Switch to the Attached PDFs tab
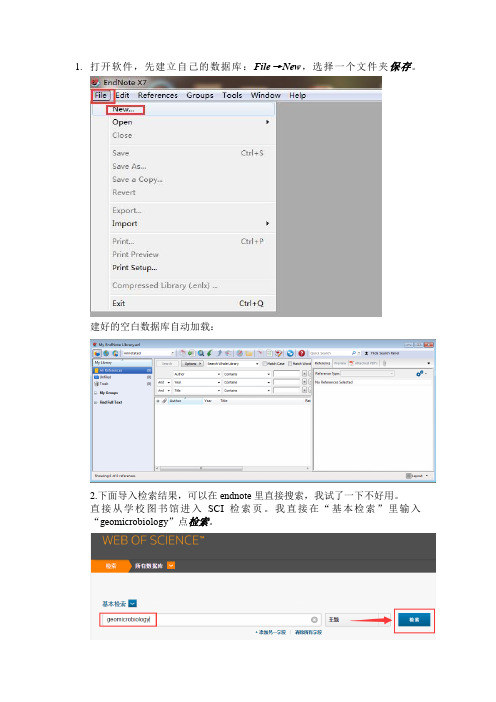This screenshot has width=496, height=702. (x=363, y=363)
